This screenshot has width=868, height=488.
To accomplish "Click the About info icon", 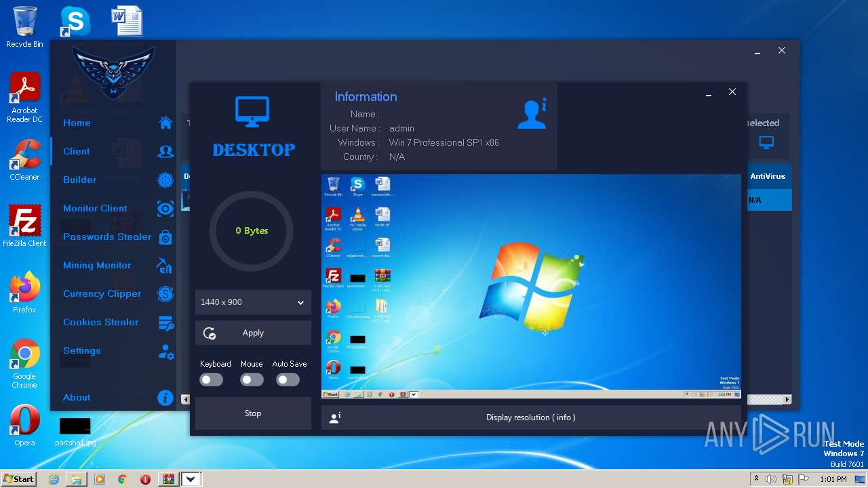I will coord(165,398).
